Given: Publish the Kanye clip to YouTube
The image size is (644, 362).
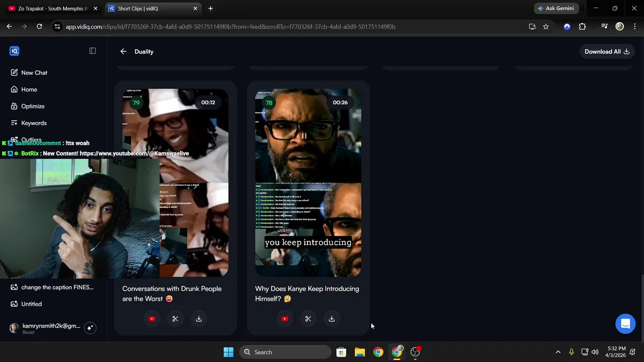Looking at the screenshot, I should [x=285, y=319].
